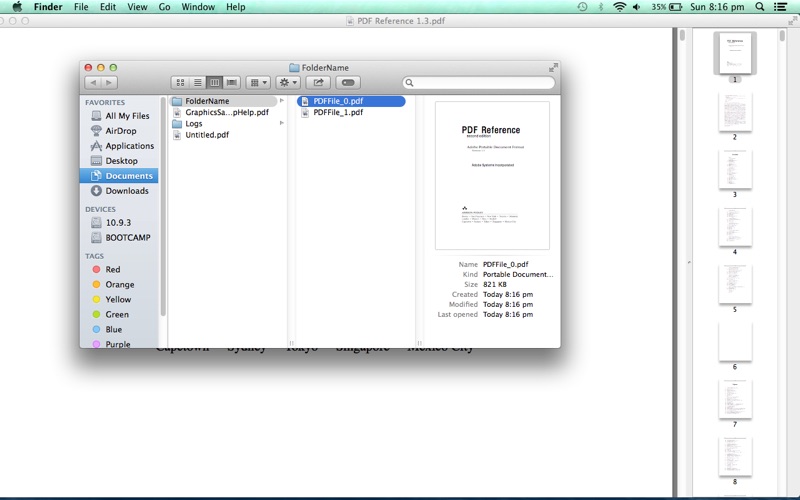This screenshot has width=800, height=500.
Task: Open Notification Center icon
Action: pos(780,7)
